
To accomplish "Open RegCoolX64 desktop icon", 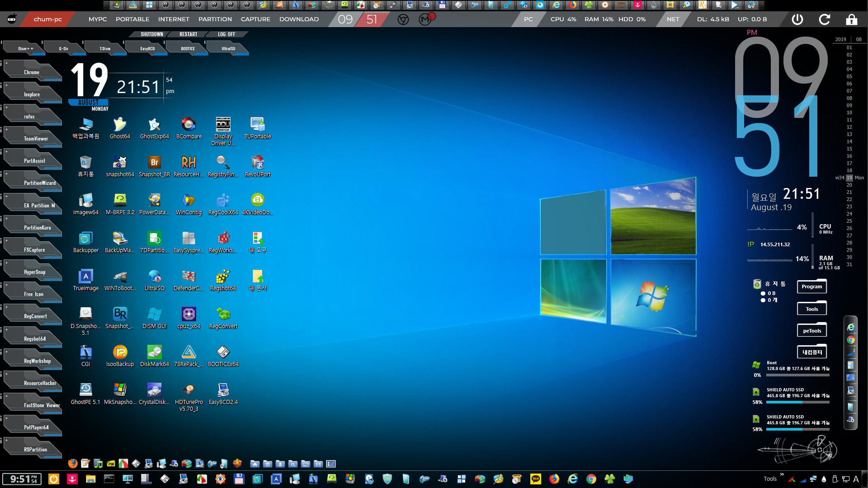I will [223, 204].
